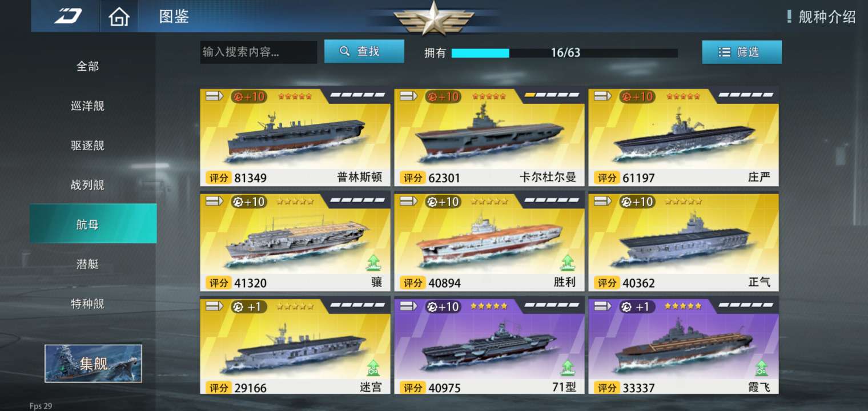Open 舰种介绍 ship type info

pyautogui.click(x=821, y=17)
